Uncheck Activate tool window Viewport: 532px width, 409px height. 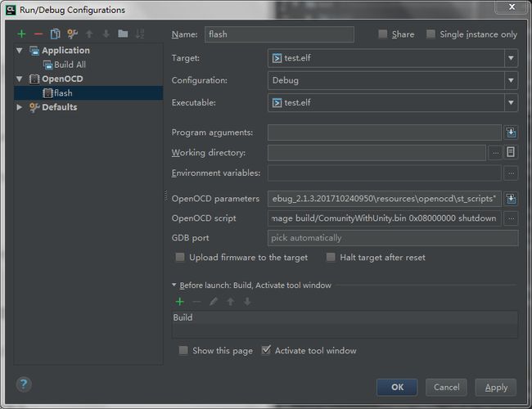[266, 350]
